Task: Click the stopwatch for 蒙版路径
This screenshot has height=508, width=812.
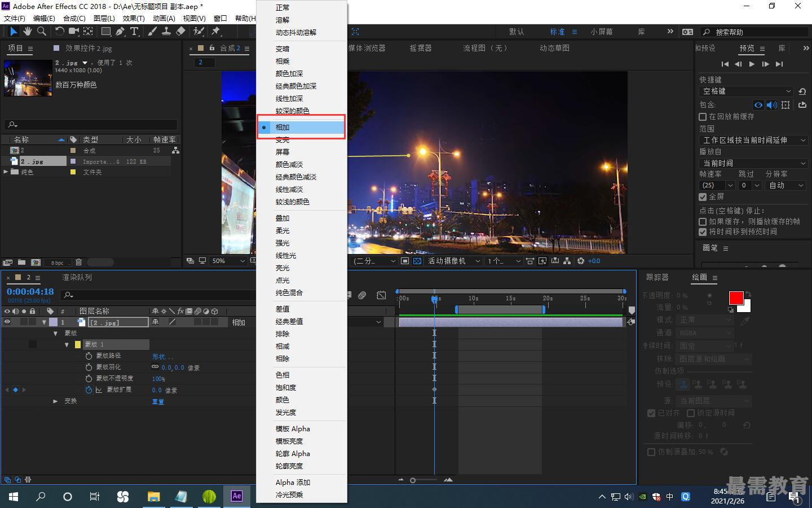Action: 89,356
